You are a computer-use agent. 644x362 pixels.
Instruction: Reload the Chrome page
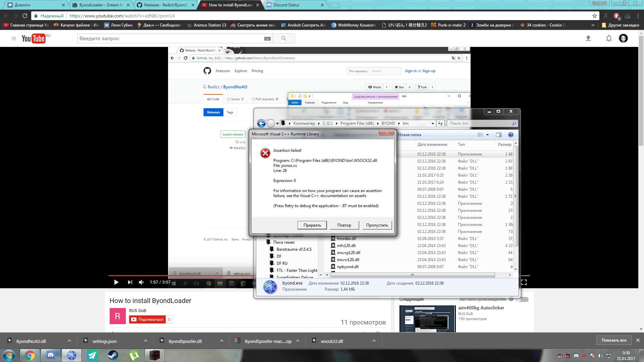click(25, 16)
